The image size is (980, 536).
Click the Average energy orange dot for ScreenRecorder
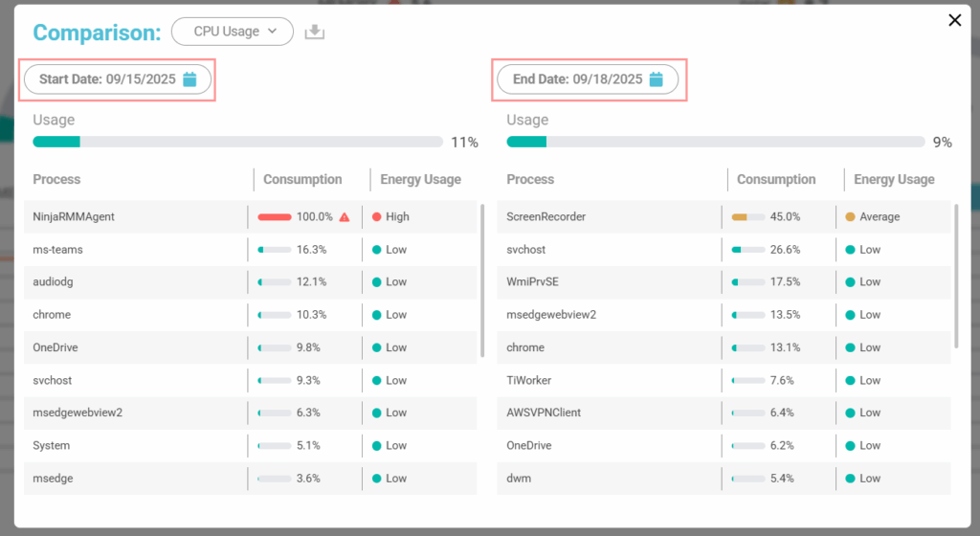click(x=851, y=217)
